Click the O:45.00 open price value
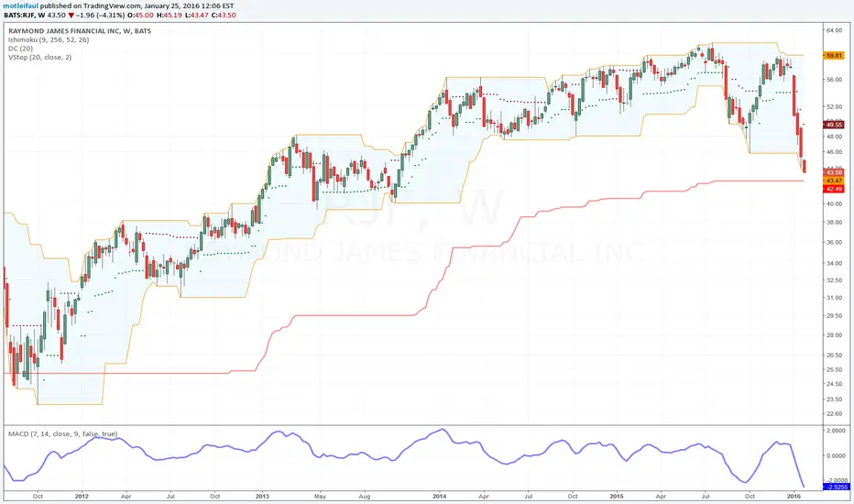Viewport: 854px width, 504px height. 141,15
